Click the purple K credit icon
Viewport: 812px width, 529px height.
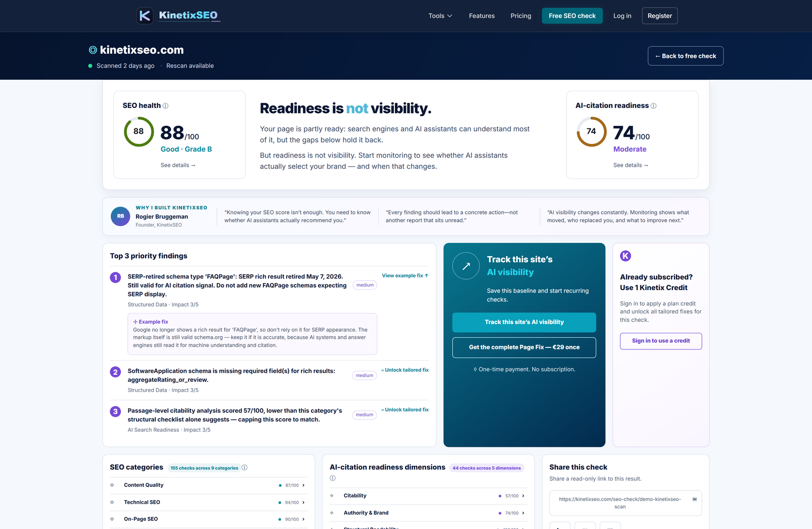tap(626, 256)
